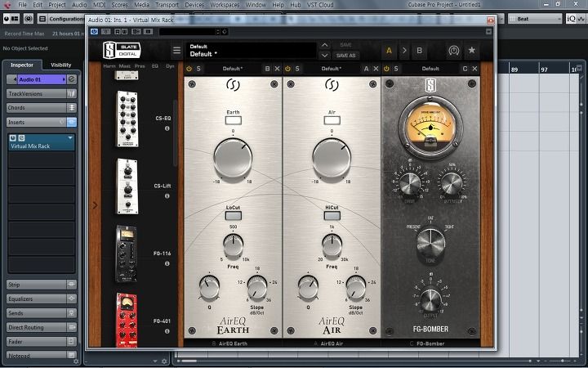
Task: Open the Transport menu
Action: [x=167, y=5]
